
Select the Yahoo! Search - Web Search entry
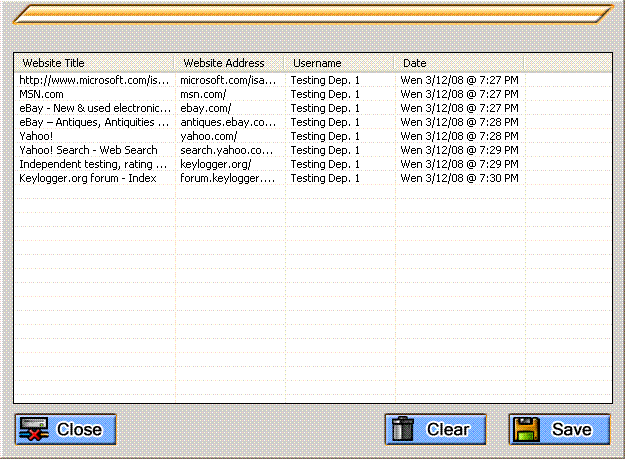click(88, 150)
